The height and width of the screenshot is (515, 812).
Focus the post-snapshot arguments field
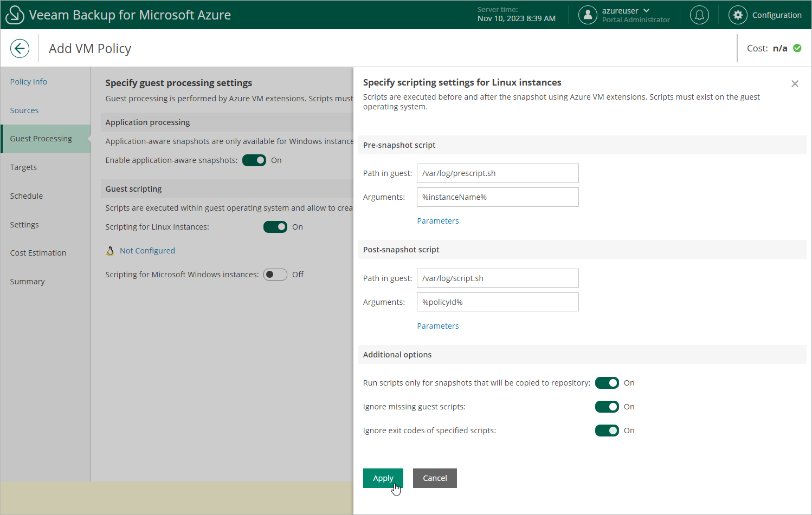click(x=498, y=302)
